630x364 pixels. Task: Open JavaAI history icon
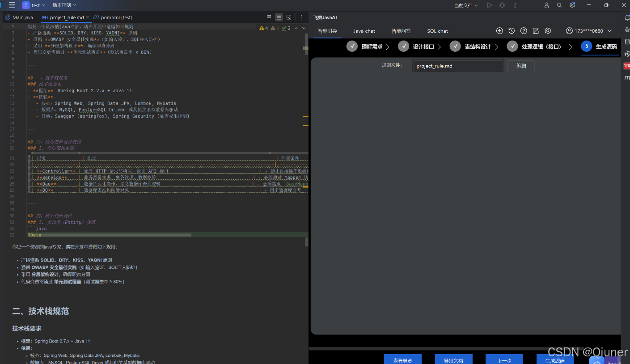pos(512,31)
